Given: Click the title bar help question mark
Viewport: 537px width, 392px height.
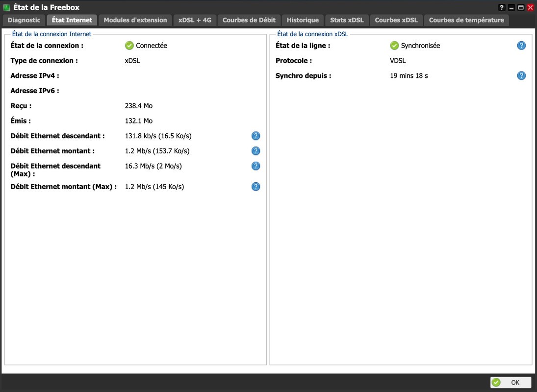Looking at the screenshot, I should tap(501, 7).
